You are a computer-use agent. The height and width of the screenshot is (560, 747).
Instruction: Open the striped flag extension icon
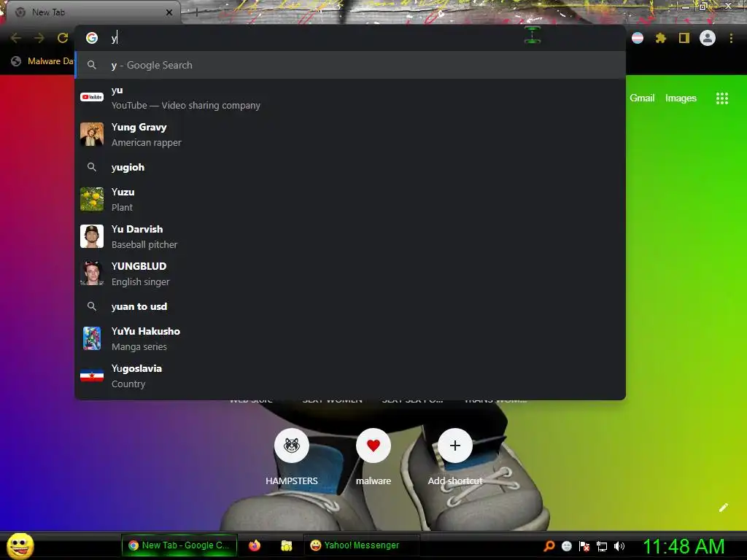(638, 38)
